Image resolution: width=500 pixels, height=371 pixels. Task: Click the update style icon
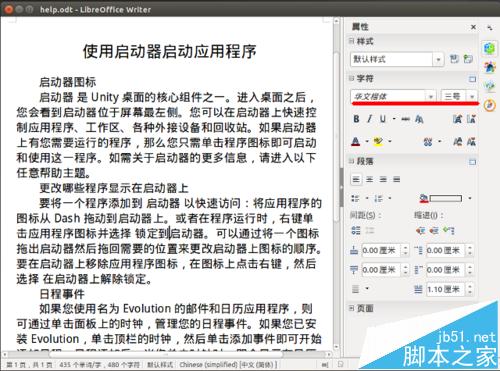tap(454, 59)
